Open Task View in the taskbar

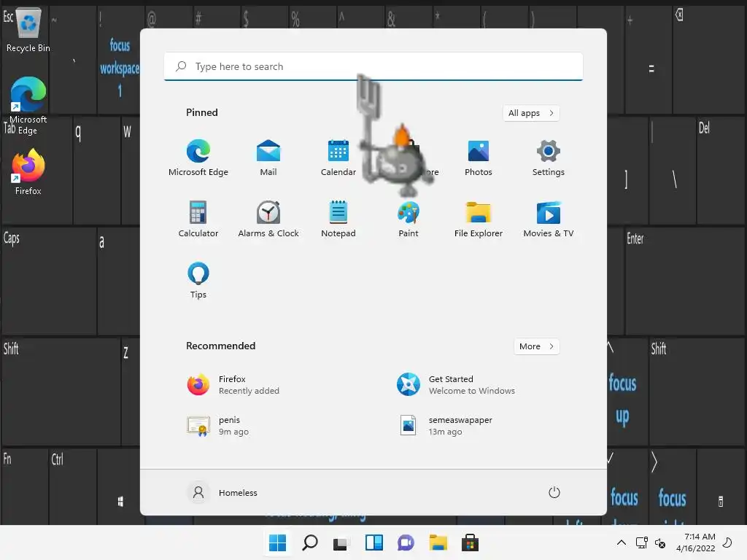341,542
